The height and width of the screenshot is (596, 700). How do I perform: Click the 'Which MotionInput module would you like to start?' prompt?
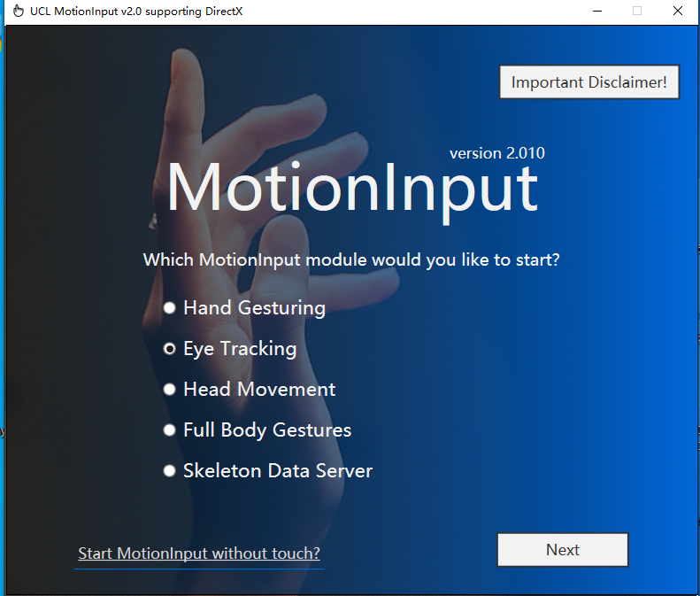click(x=351, y=260)
